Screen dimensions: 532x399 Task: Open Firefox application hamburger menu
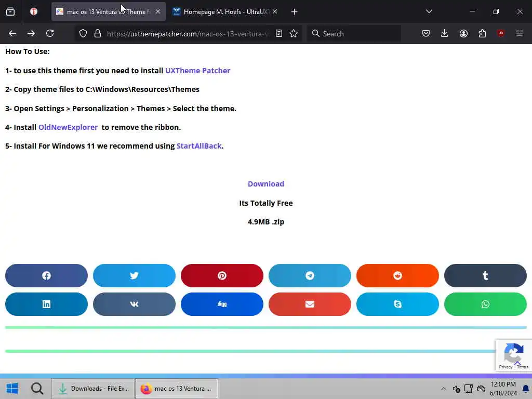click(520, 33)
